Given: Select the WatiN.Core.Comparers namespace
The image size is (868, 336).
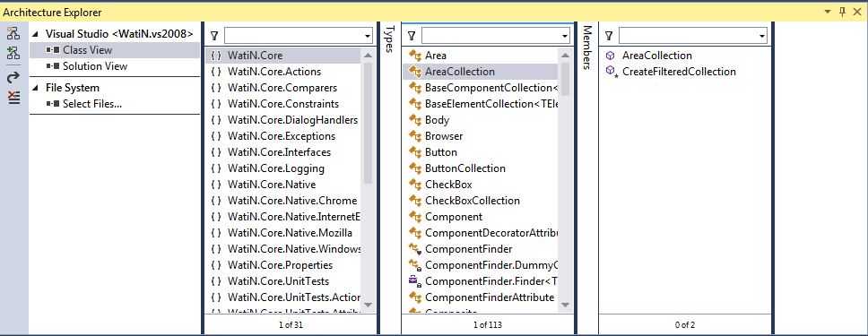Looking at the screenshot, I should pyautogui.click(x=283, y=88).
